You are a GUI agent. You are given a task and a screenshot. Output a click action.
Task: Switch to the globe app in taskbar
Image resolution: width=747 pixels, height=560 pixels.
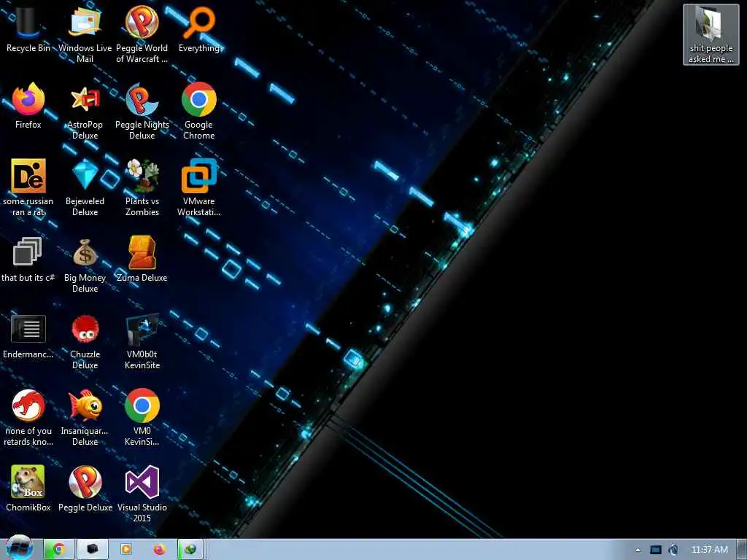(190, 550)
